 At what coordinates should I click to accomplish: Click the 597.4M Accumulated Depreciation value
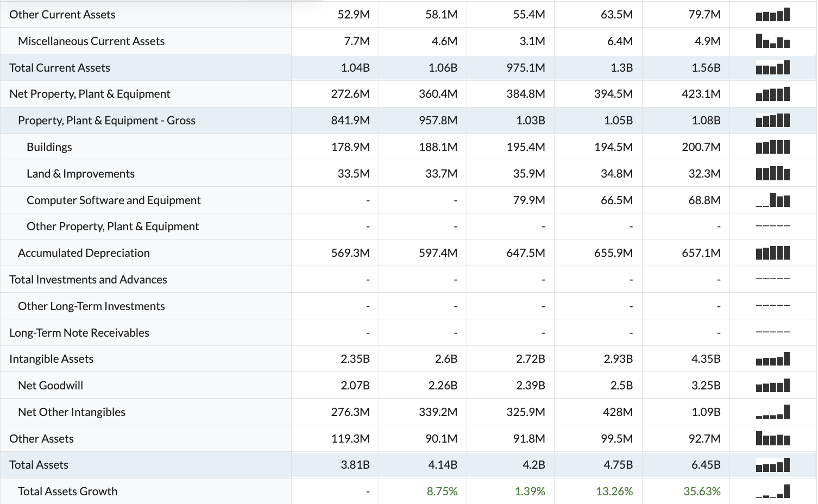point(438,253)
